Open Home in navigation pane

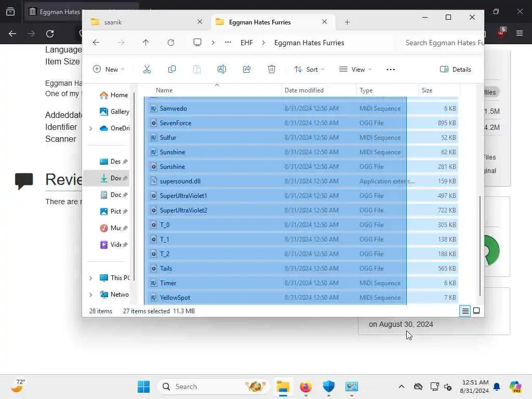point(114,95)
